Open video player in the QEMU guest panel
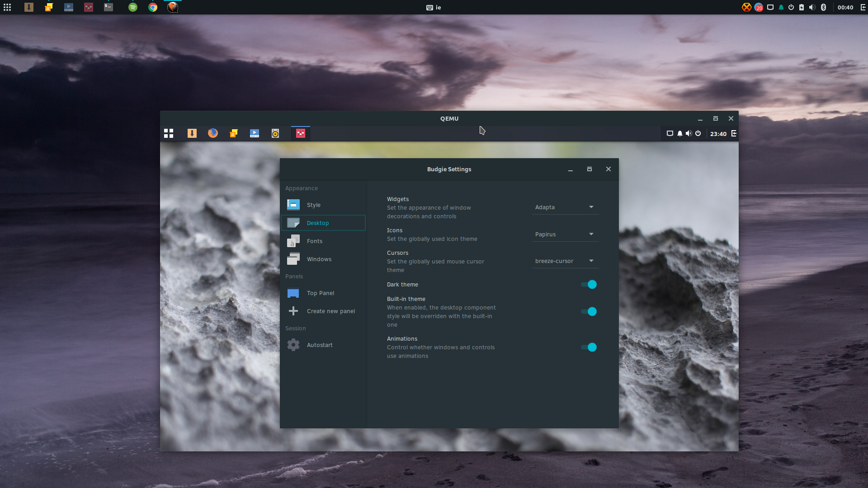Screen dimensions: 868x488 [x=255, y=133]
